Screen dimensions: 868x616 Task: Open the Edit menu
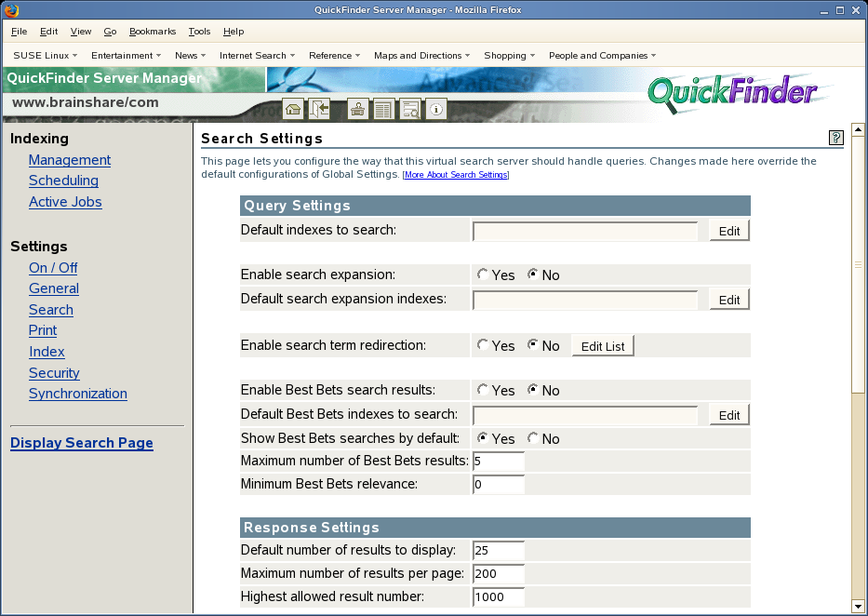[x=48, y=32]
